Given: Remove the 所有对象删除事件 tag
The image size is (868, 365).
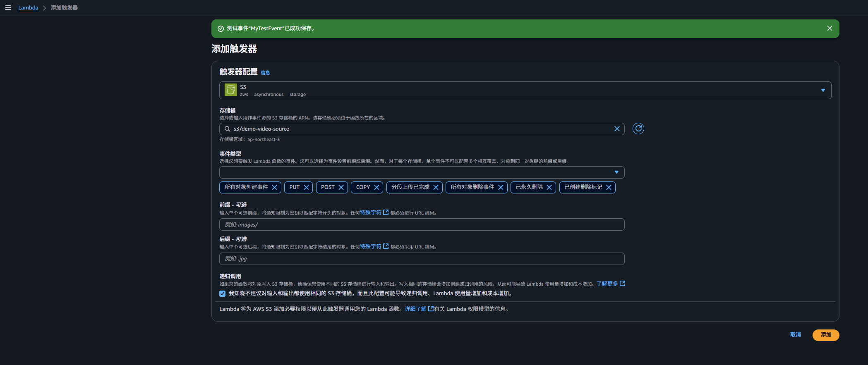Looking at the screenshot, I should pyautogui.click(x=501, y=187).
